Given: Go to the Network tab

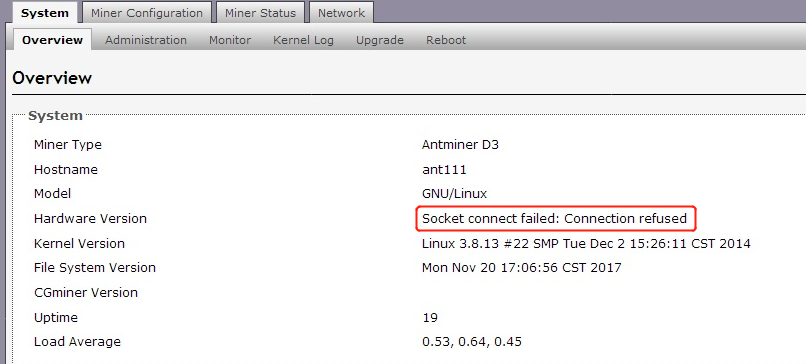Looking at the screenshot, I should tap(341, 13).
